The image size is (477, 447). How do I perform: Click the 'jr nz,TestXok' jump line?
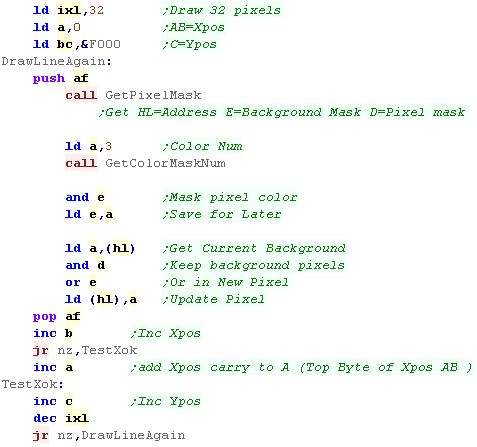(85, 351)
